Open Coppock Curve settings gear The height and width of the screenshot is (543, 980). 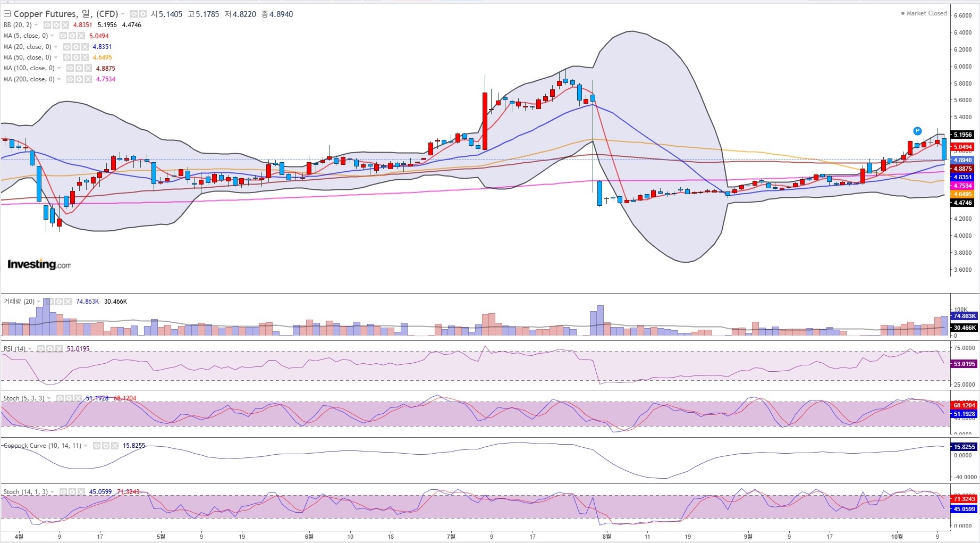[x=106, y=446]
